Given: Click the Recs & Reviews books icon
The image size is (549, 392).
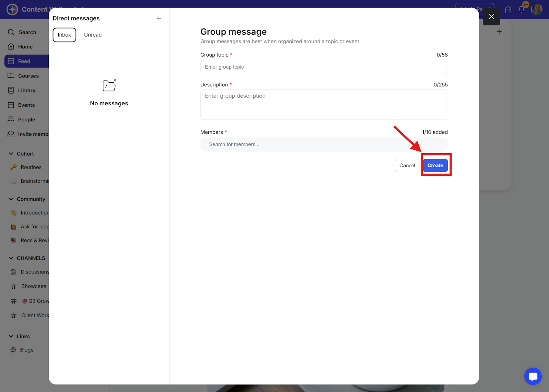Looking at the screenshot, I should (x=13, y=240).
